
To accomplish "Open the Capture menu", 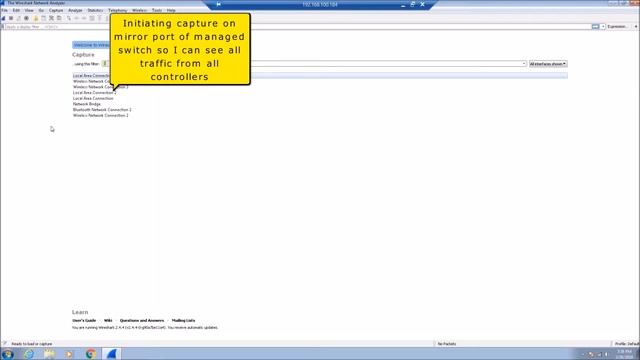I will pos(56,10).
